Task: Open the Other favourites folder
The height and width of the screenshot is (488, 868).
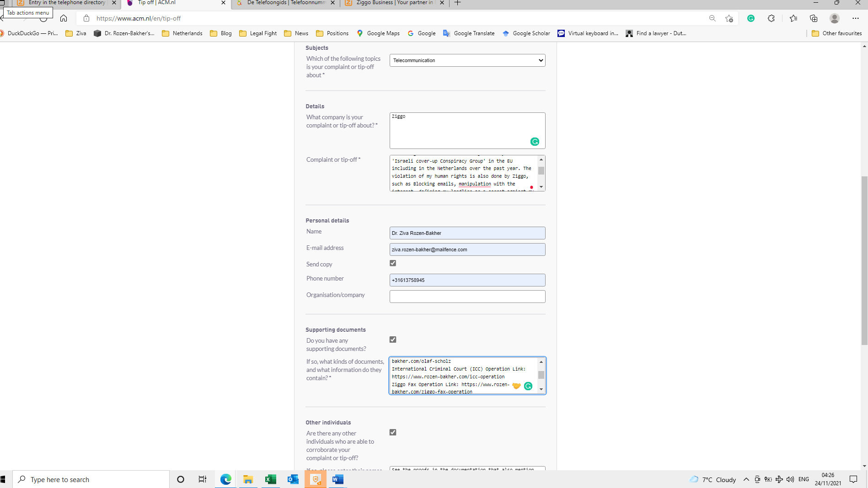Action: (837, 33)
